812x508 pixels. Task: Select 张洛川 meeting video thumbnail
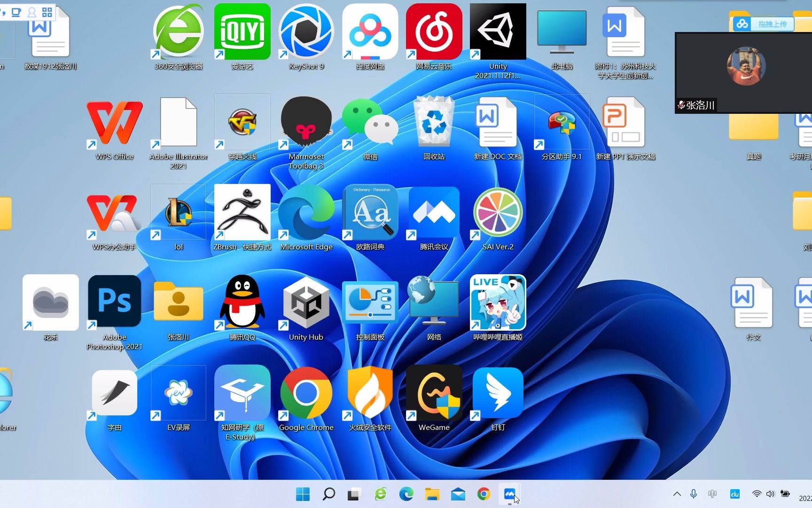[x=743, y=73]
